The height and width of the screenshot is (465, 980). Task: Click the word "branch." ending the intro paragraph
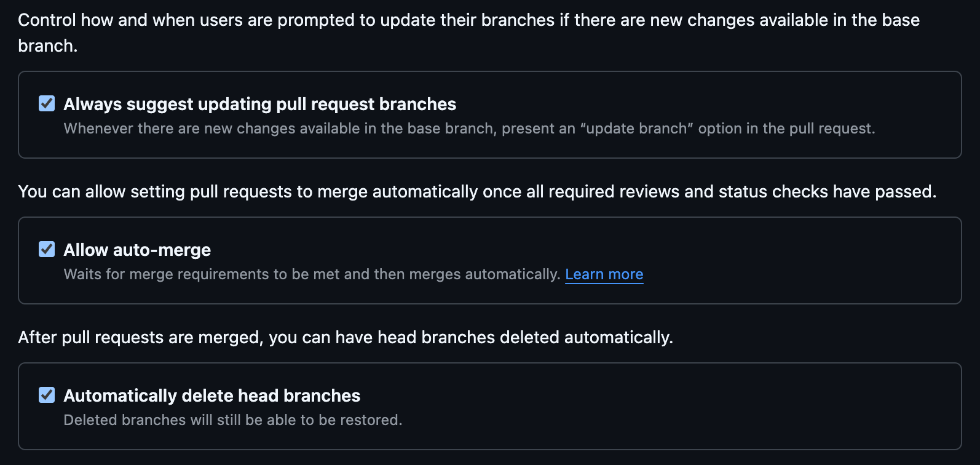pyautogui.click(x=48, y=46)
